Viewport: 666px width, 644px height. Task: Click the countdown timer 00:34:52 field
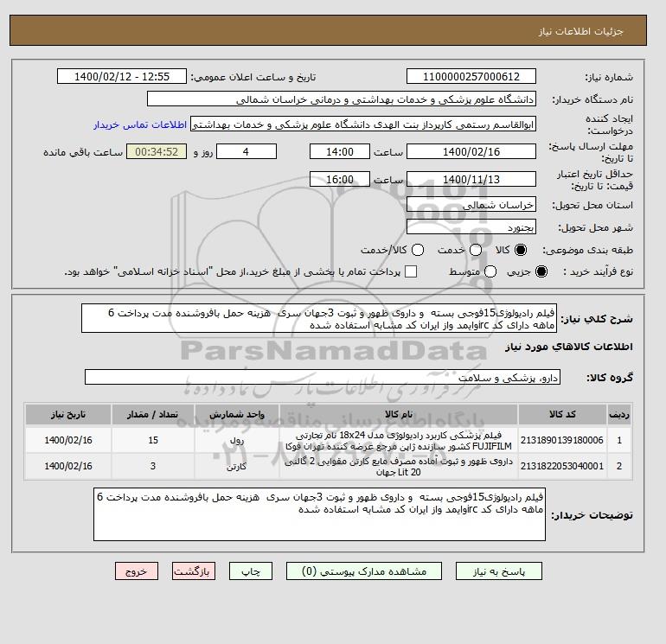click(x=157, y=151)
